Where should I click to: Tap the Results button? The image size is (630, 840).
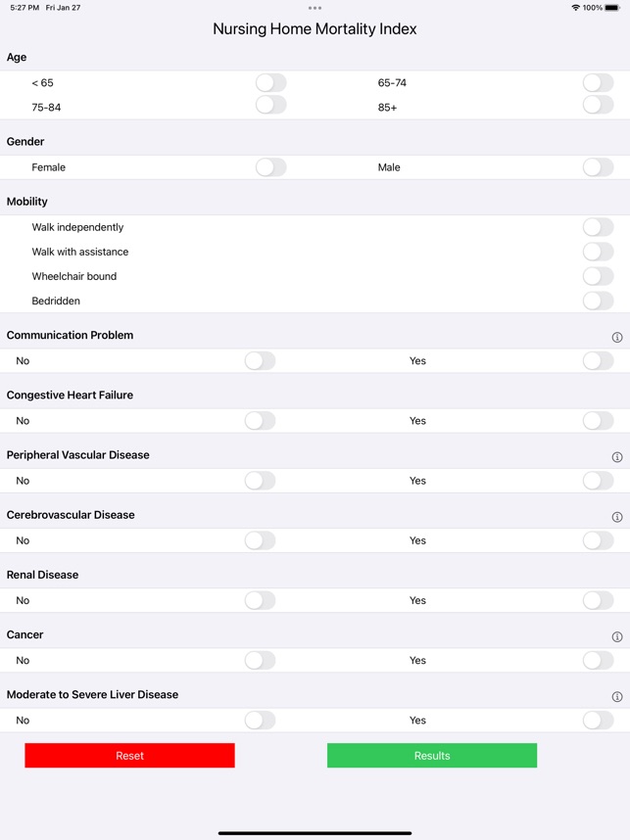pos(431,755)
